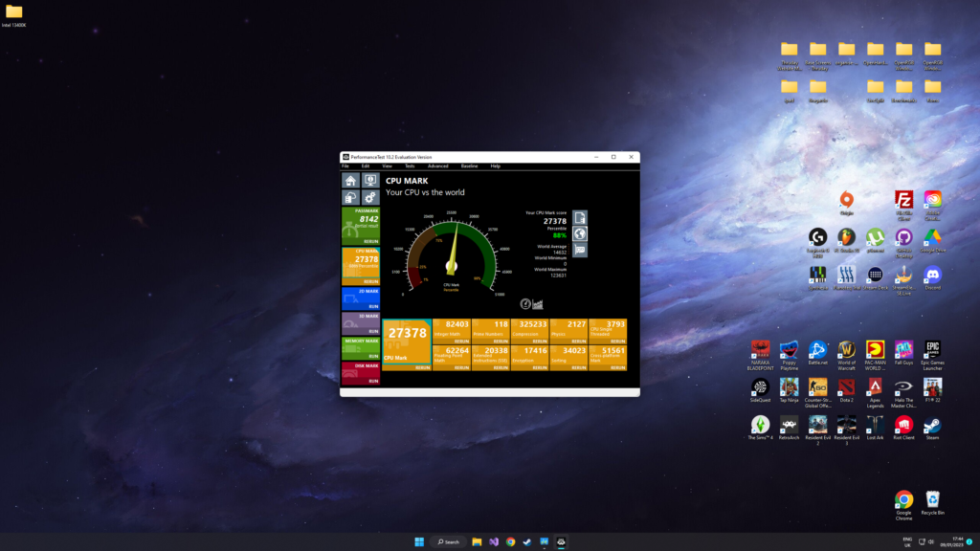
Task: Rerun the Sorting test
Action: coord(579,368)
